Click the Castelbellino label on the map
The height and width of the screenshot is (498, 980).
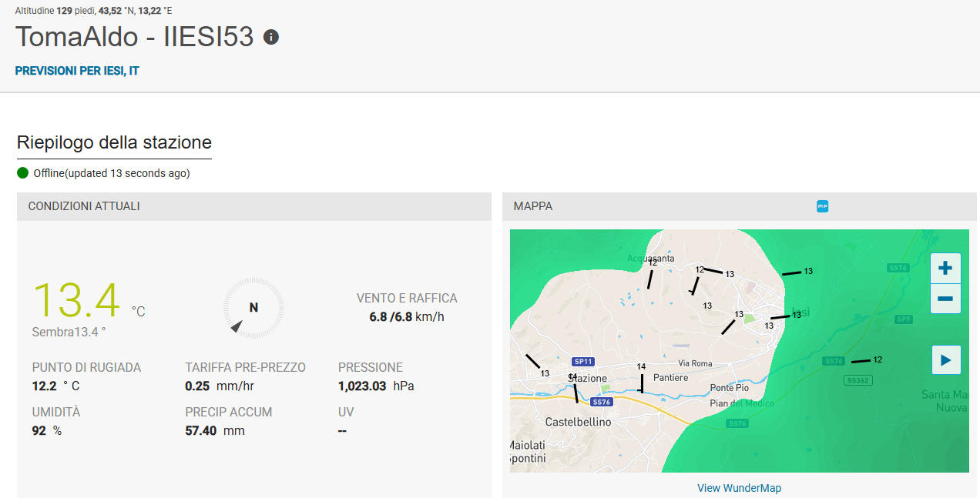(x=578, y=423)
